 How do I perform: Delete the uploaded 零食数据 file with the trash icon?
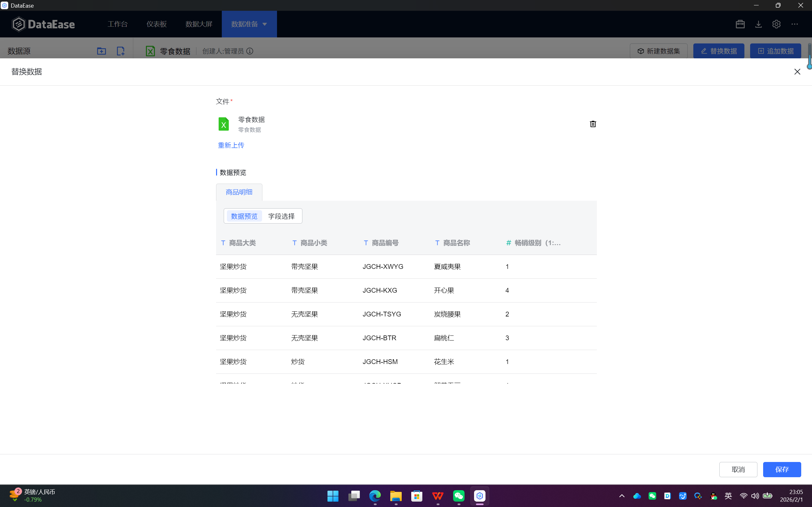coord(593,124)
